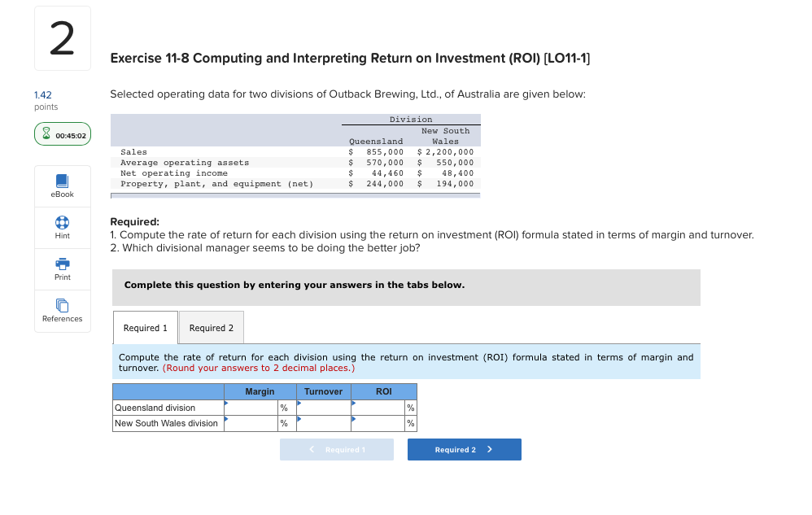The height and width of the screenshot is (515, 812).
Task: Click the Print icon
Action: (62, 269)
